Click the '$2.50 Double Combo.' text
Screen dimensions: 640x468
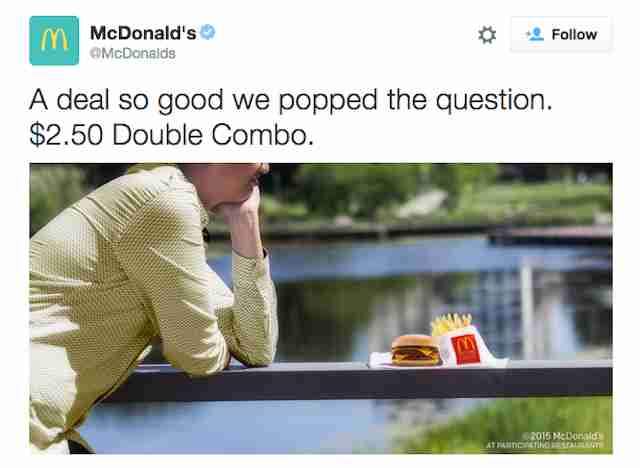click(x=171, y=135)
